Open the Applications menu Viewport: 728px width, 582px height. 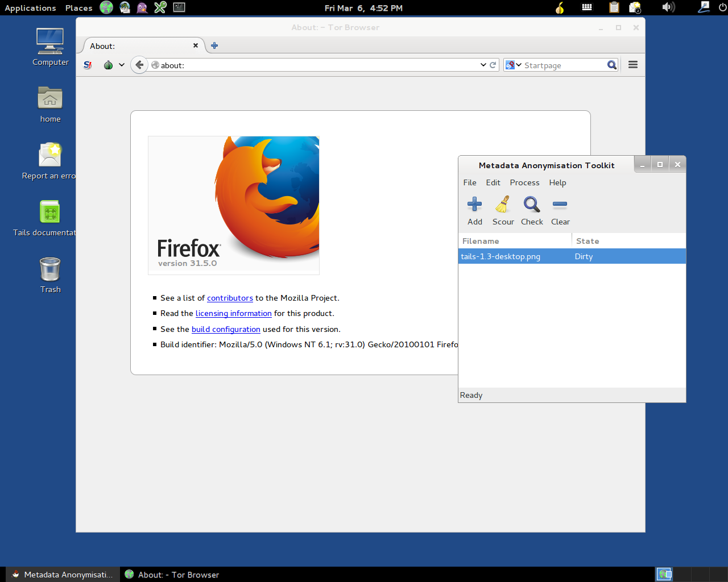pos(30,8)
